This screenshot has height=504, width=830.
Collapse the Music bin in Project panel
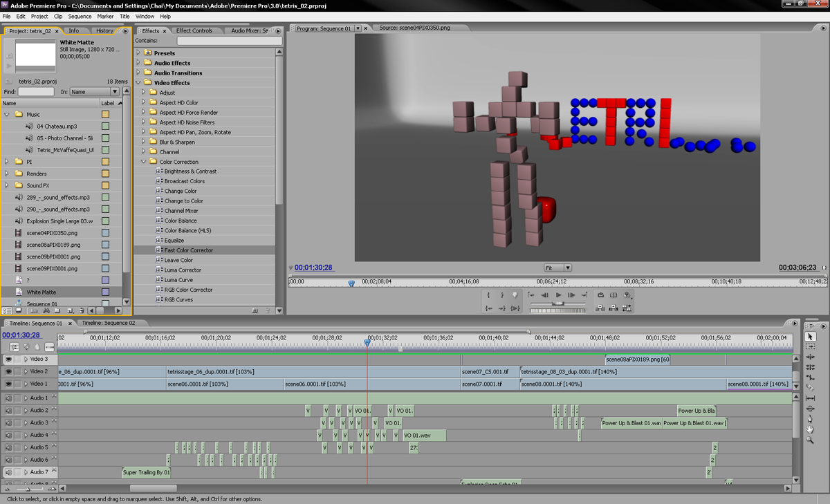(x=8, y=114)
